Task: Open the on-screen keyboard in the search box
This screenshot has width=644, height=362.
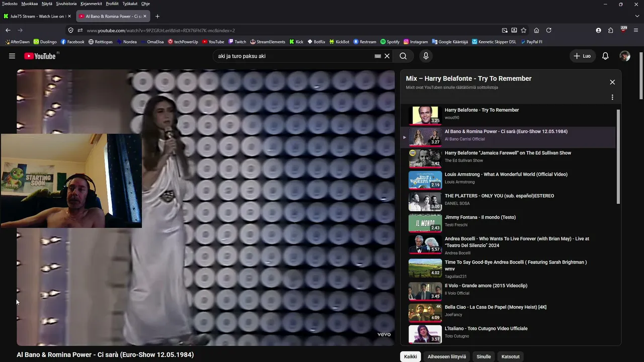Action: (378, 56)
